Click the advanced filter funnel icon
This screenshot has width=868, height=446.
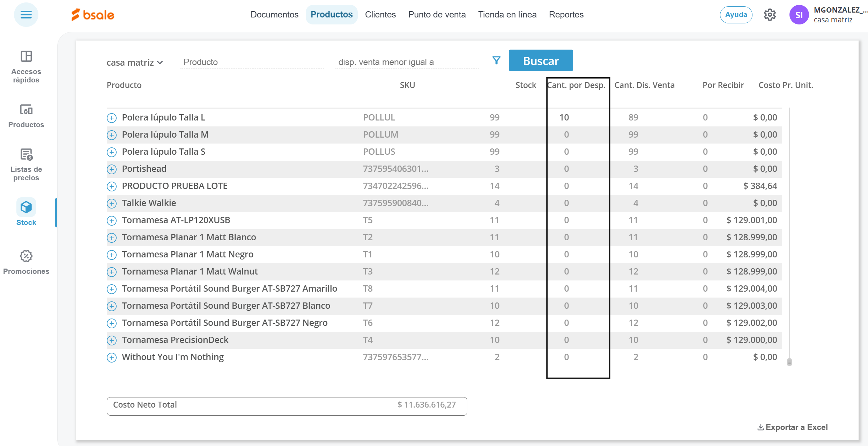tap(496, 61)
